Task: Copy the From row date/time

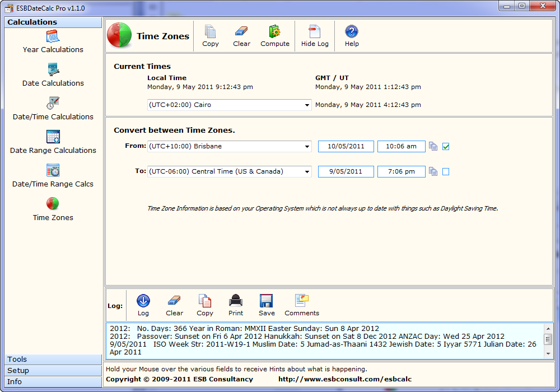Action: (433, 146)
